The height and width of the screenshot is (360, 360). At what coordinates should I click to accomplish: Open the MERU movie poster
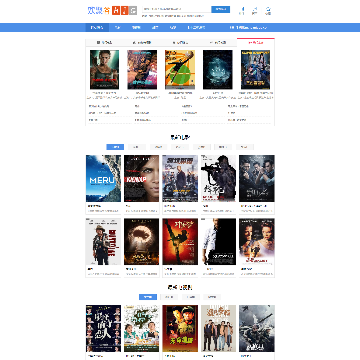[x=103, y=178]
